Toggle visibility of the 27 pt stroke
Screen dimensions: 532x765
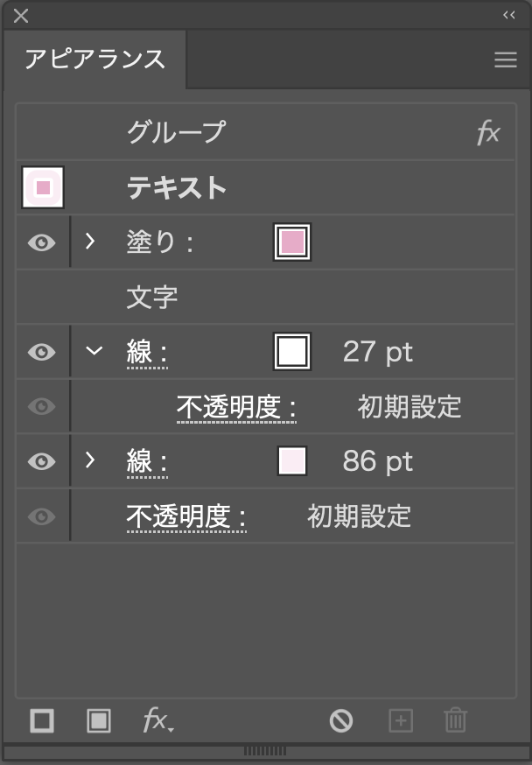pos(41,352)
